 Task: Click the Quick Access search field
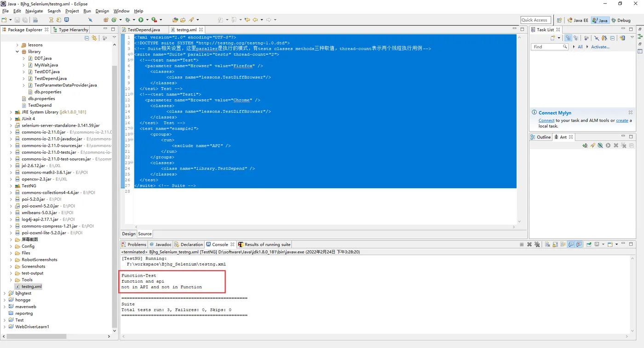click(x=535, y=20)
